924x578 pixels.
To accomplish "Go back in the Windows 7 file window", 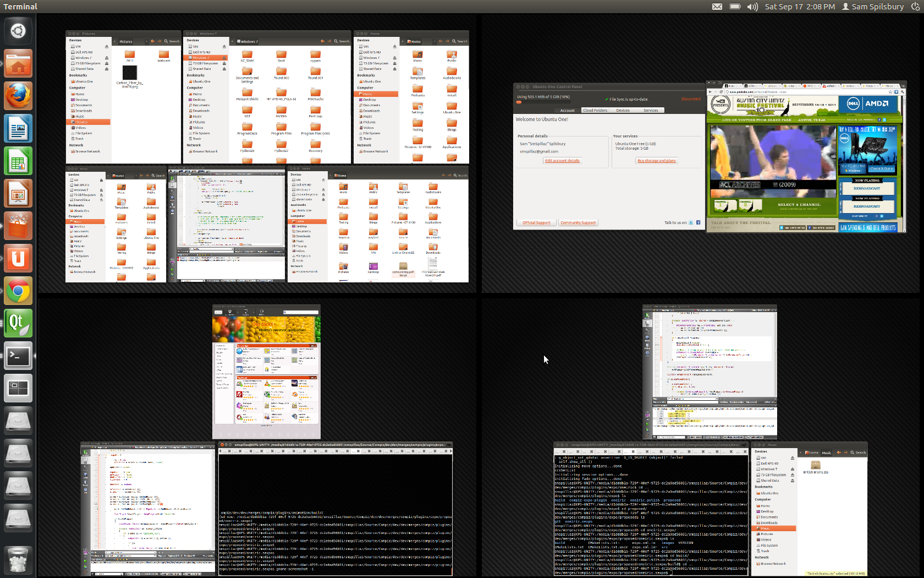I will pyautogui.click(x=323, y=41).
